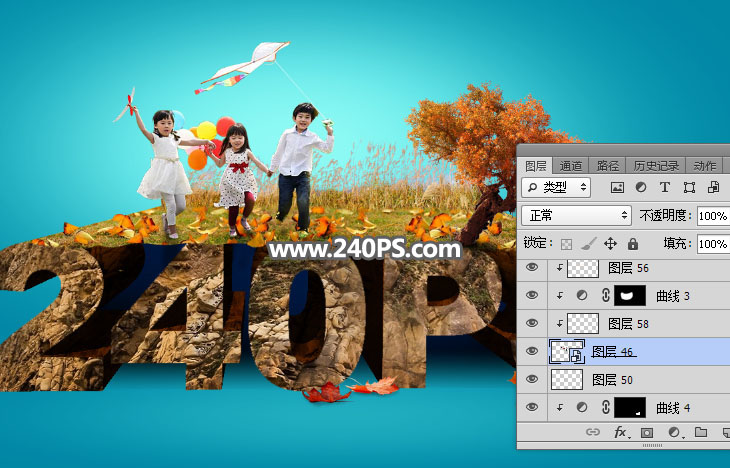Add layer style fx icon

(x=621, y=433)
